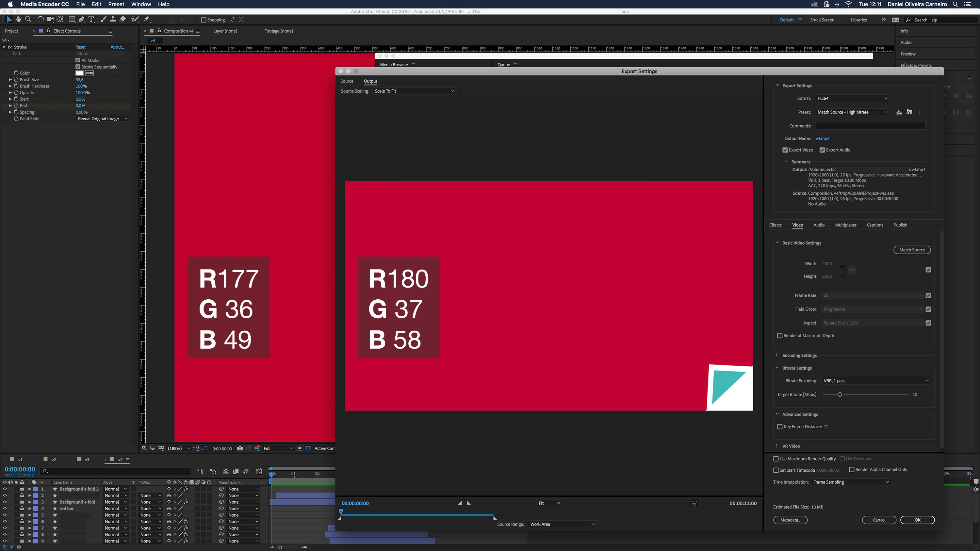Hide the red bar layer with eye toggle
980x551 pixels.
coord(5,509)
